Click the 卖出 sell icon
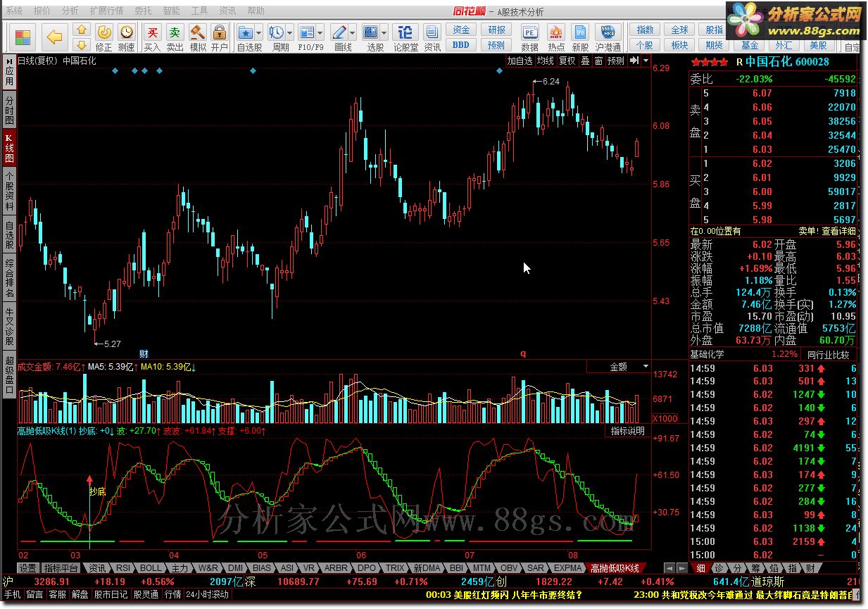868x609 pixels. coord(175,32)
